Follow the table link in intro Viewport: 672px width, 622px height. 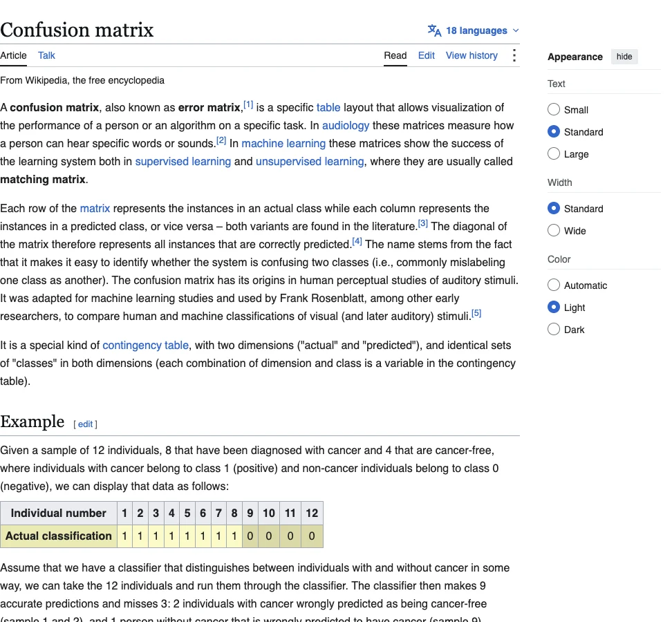[328, 108]
